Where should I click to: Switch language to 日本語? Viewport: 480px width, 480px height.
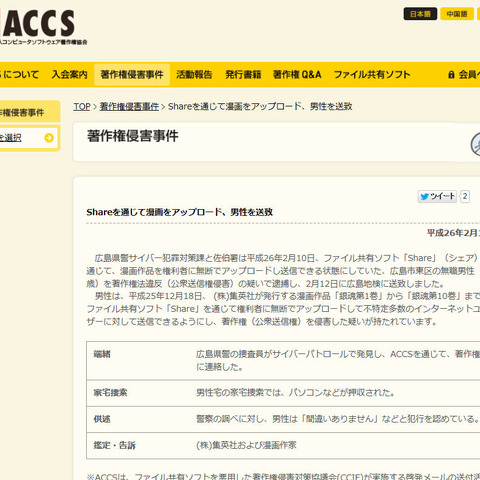[x=420, y=14]
